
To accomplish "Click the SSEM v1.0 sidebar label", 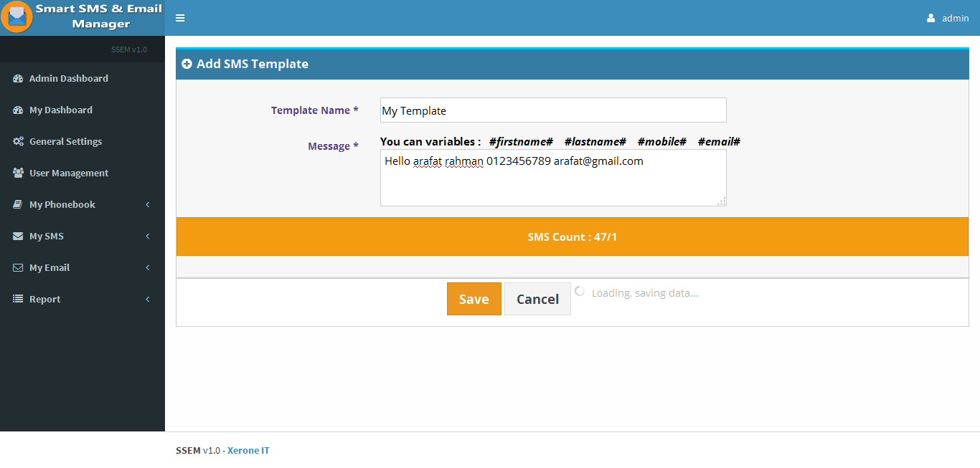I will tap(129, 49).
